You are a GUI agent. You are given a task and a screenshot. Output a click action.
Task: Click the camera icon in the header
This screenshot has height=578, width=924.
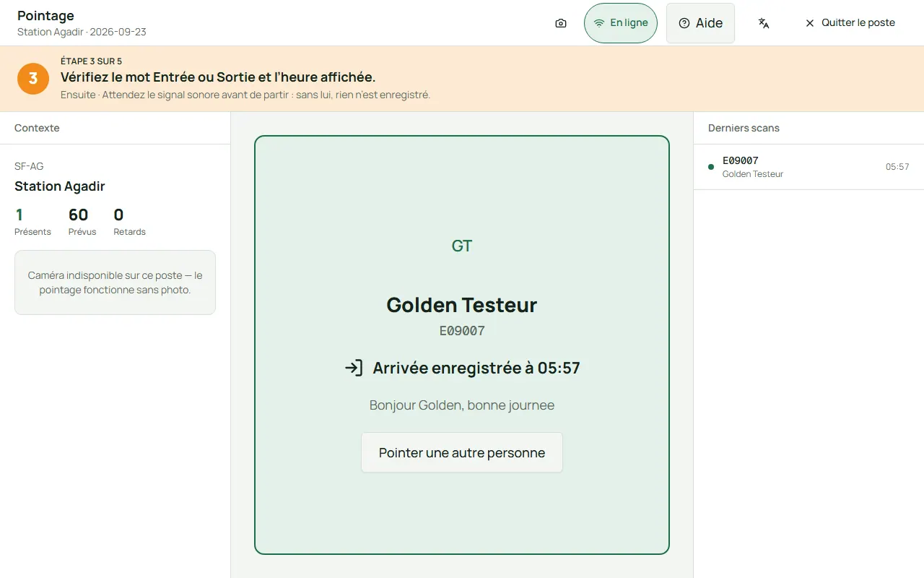click(561, 23)
